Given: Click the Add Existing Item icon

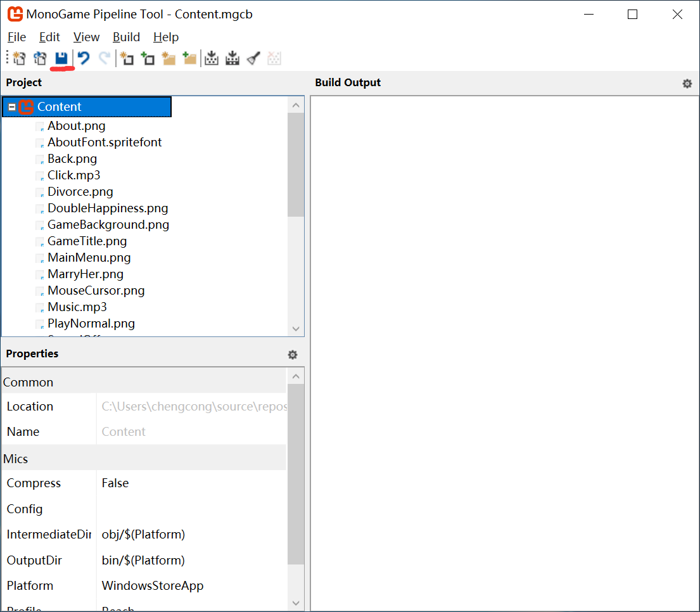Looking at the screenshot, I should tap(148, 59).
